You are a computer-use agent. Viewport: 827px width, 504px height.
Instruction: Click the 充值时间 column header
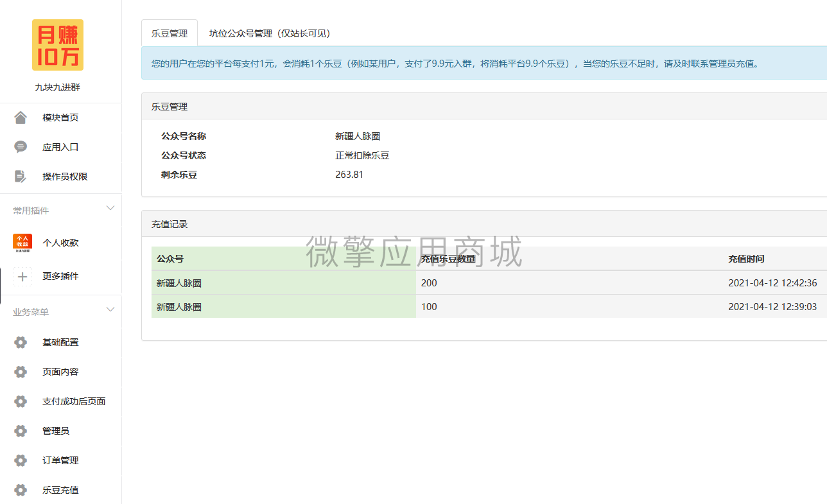pos(746,259)
